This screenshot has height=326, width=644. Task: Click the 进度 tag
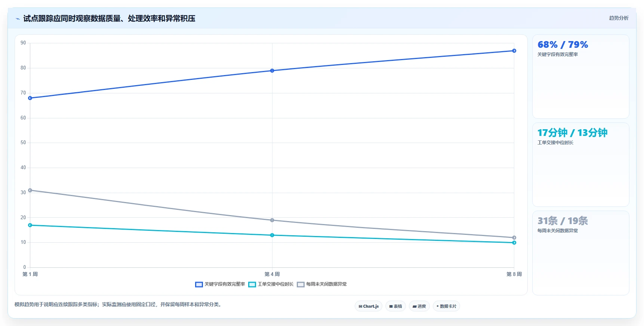(x=419, y=306)
